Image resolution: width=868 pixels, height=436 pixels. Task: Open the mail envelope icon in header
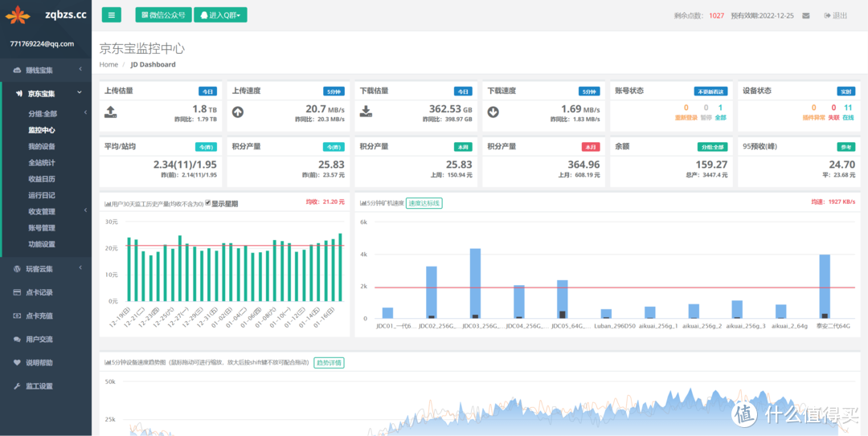806,15
